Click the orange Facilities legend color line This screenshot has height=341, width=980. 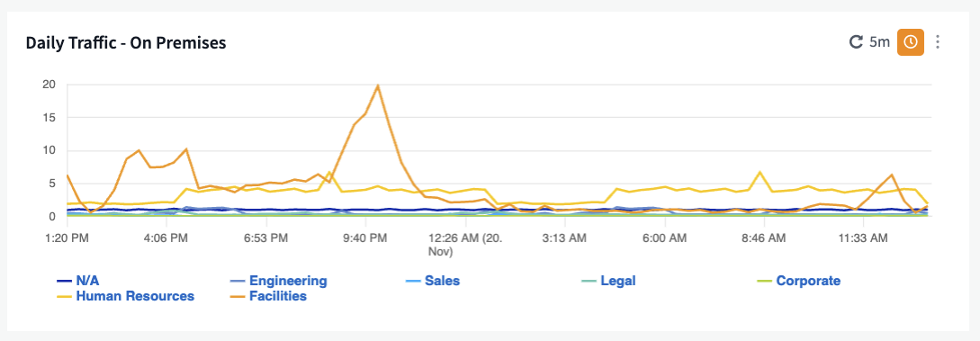coord(238,297)
